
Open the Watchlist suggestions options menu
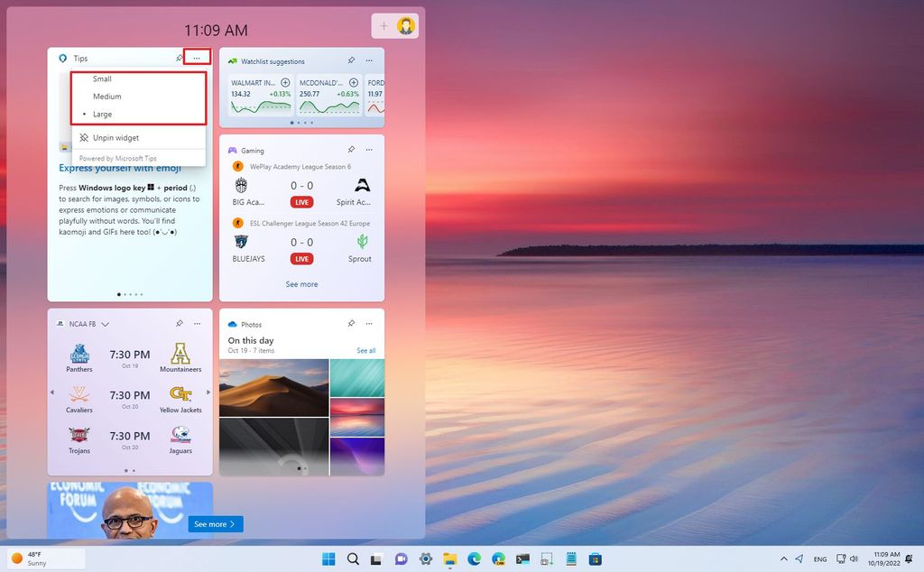(x=369, y=60)
